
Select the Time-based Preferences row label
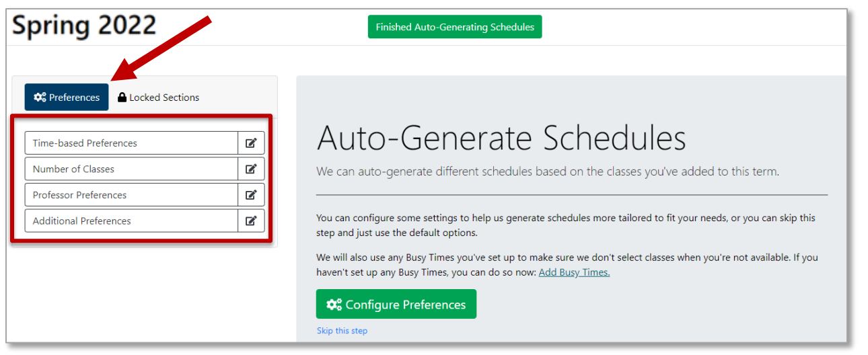point(85,143)
